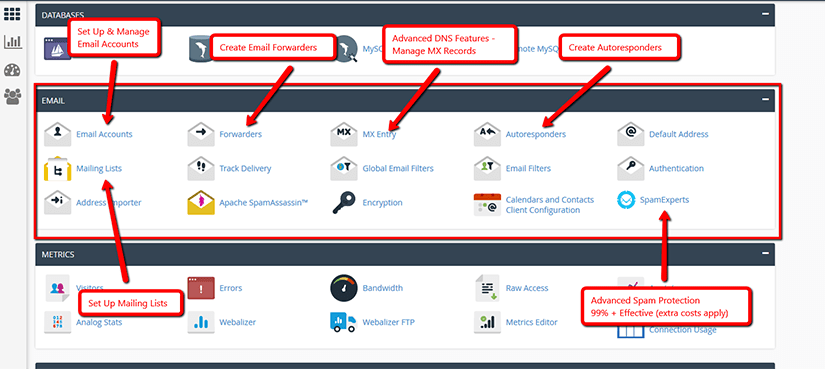Open the Errors metrics link
The image size is (825, 369).
pos(230,288)
